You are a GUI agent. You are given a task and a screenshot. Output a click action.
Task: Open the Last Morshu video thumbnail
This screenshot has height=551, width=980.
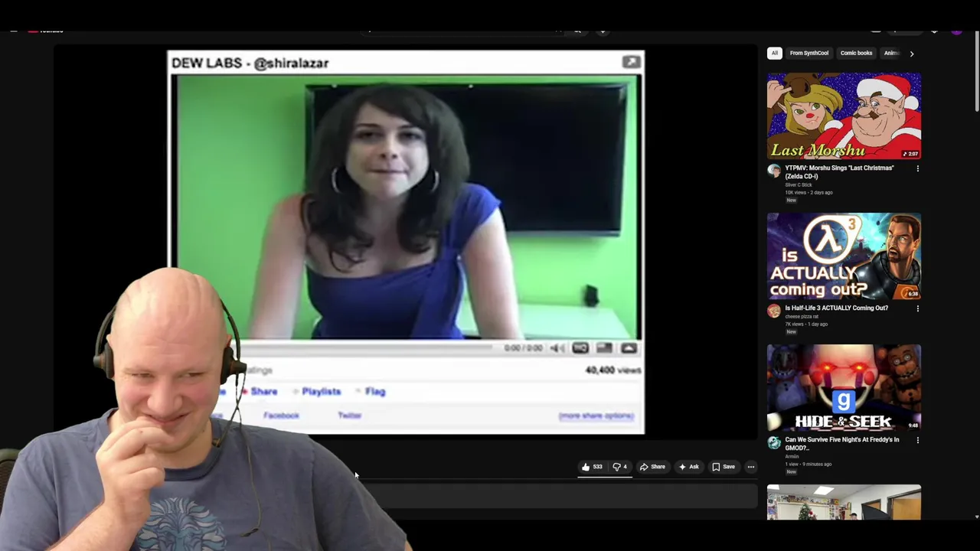pyautogui.click(x=844, y=116)
